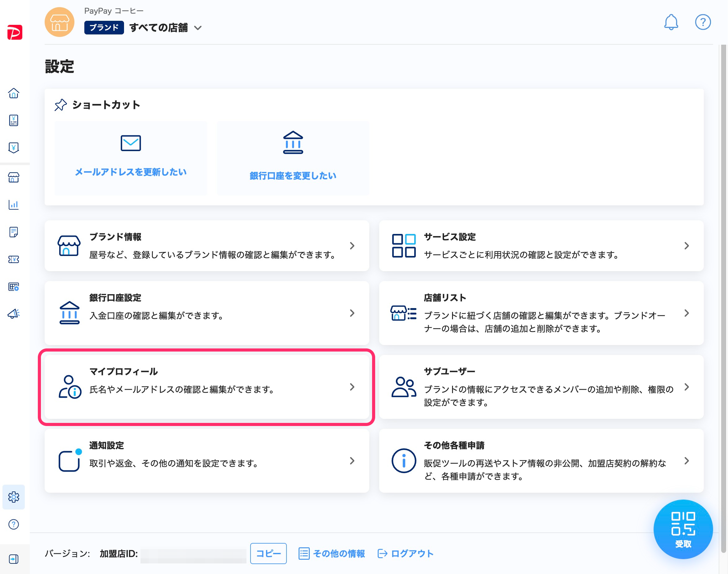Click 銀行口座を変更したい shortcut link
Image resolution: width=728 pixels, height=574 pixels.
pos(293,176)
